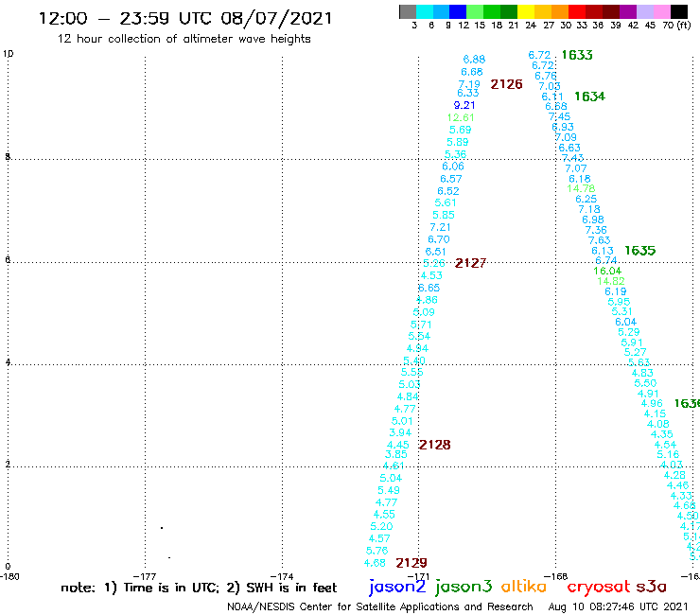Click the cyan swatch in color scale

[425, 11]
